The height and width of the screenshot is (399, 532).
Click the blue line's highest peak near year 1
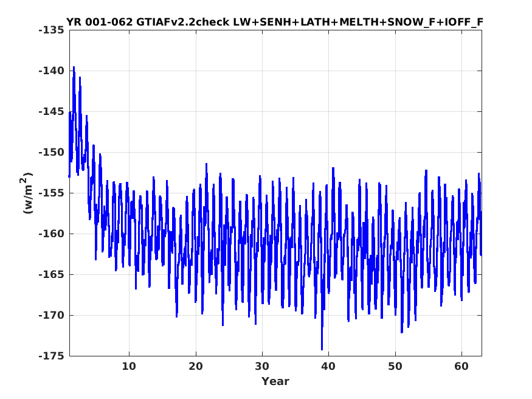click(74, 68)
